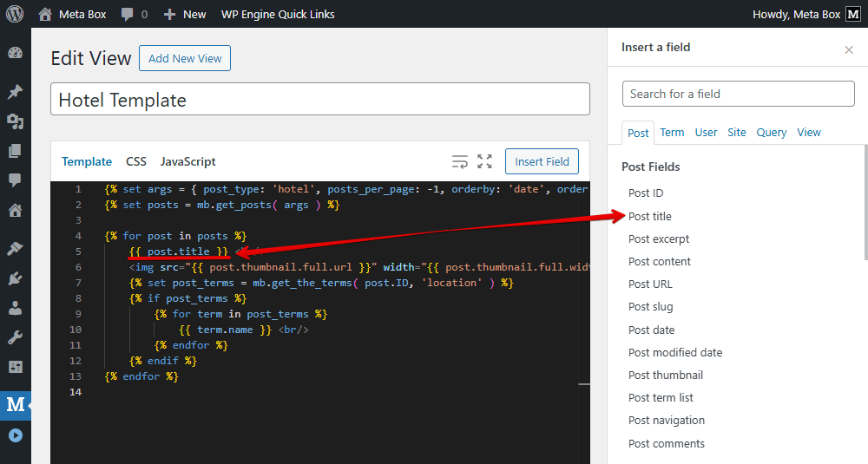
Task: Open the Dashboard from the sidebar
Action: (x=15, y=54)
